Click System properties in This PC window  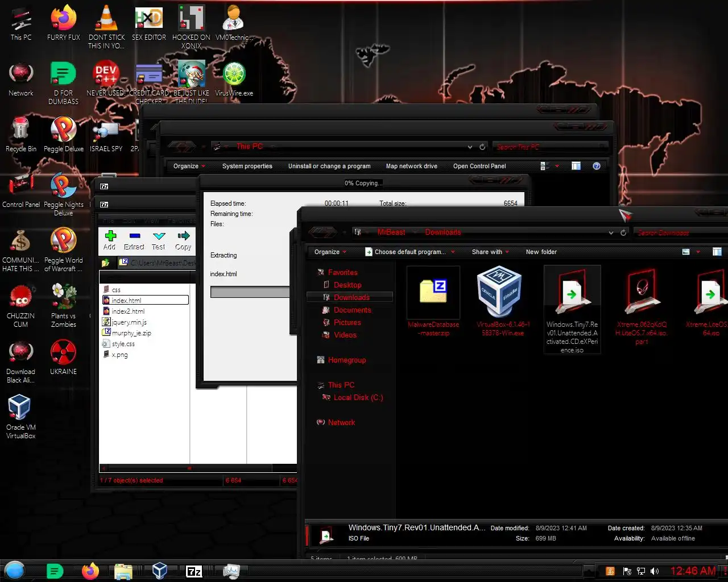[247, 166]
